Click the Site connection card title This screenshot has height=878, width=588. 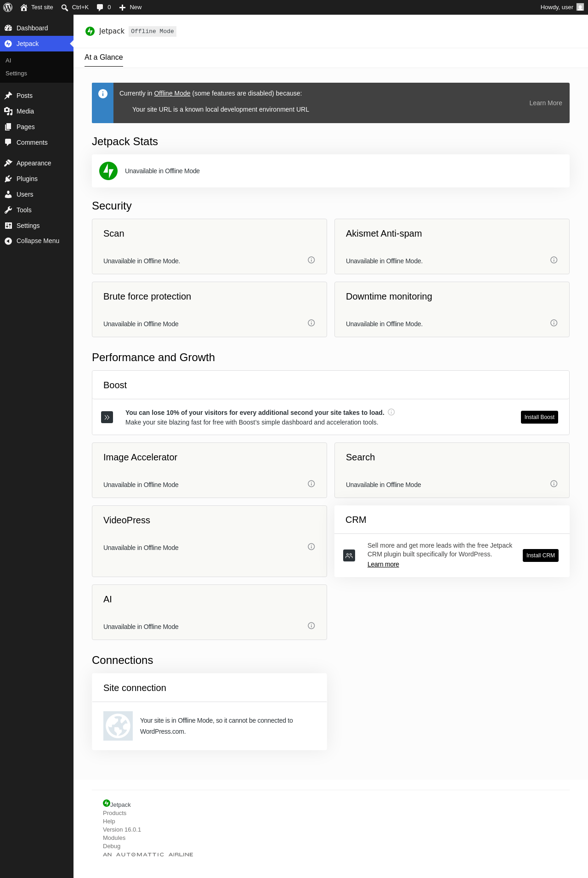(135, 688)
